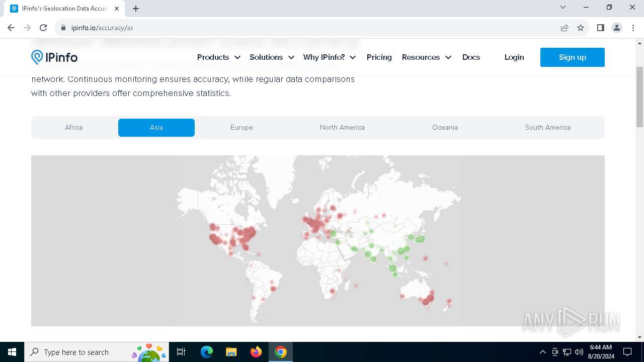Launch Firefox from the taskbar
Viewport: 644px width, 362px height.
click(x=256, y=352)
